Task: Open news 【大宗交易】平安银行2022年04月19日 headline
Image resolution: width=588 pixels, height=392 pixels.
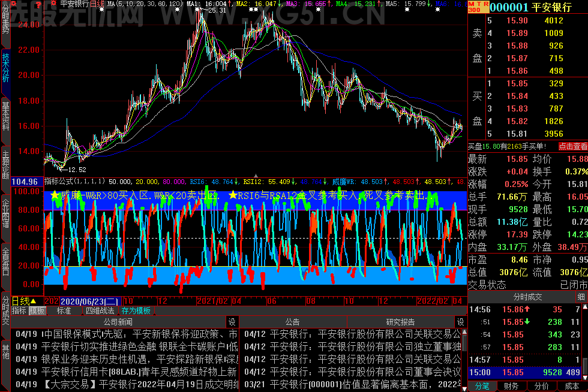Action: pyautogui.click(x=127, y=384)
